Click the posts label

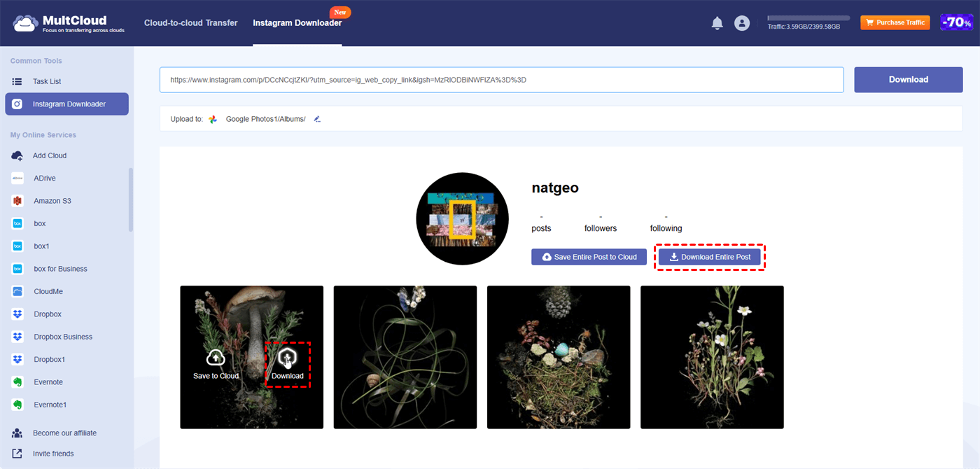(541, 228)
